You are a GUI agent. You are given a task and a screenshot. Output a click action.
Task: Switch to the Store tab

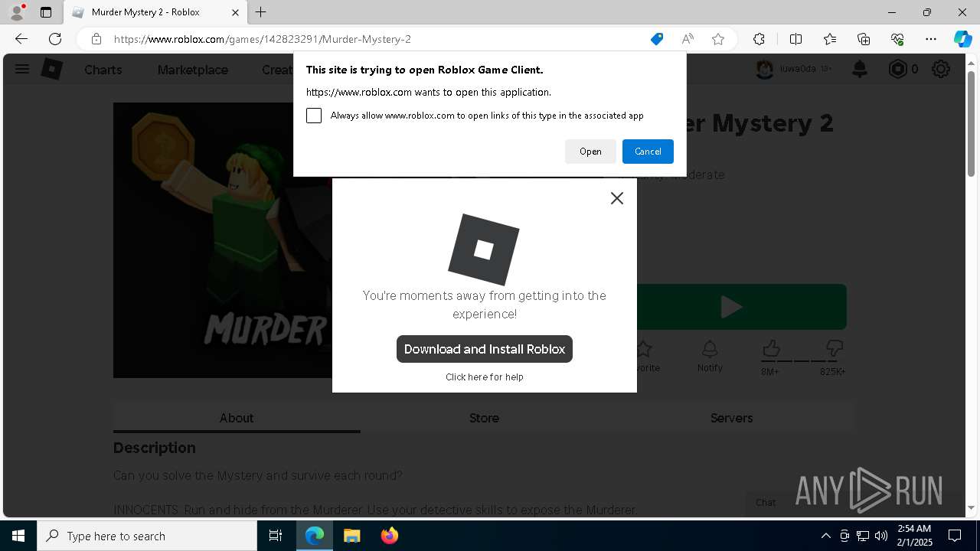(x=484, y=418)
